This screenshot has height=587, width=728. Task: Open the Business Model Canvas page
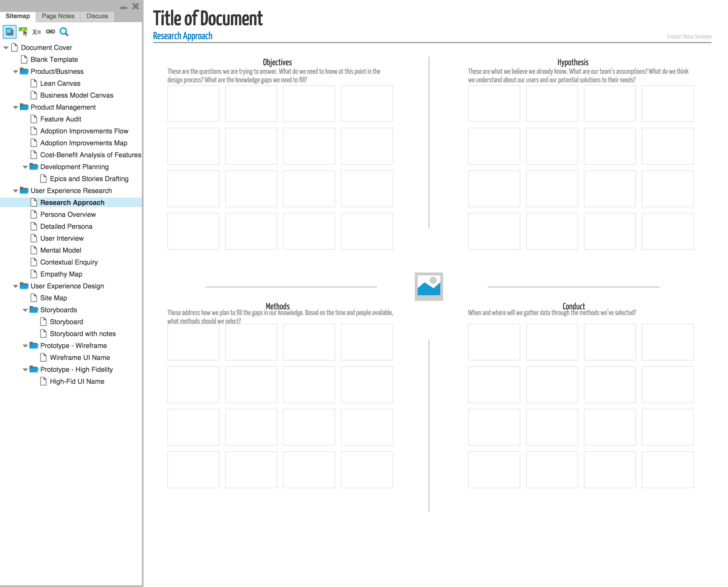(77, 95)
